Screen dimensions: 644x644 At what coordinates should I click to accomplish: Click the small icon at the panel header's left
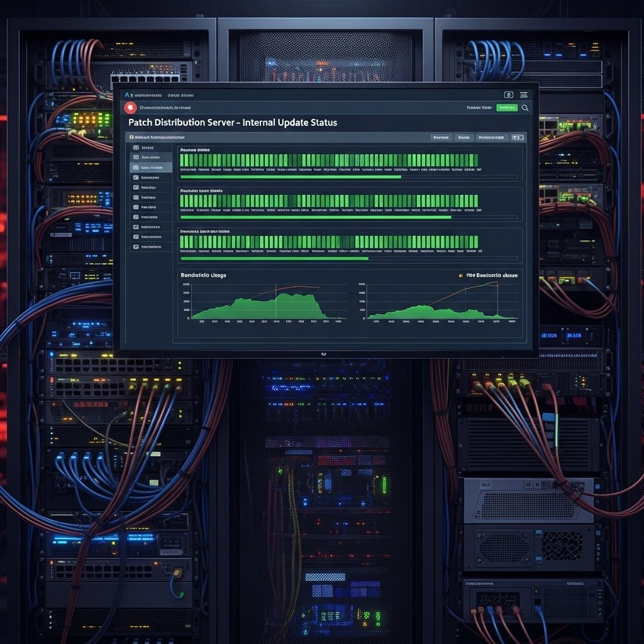tap(132, 136)
